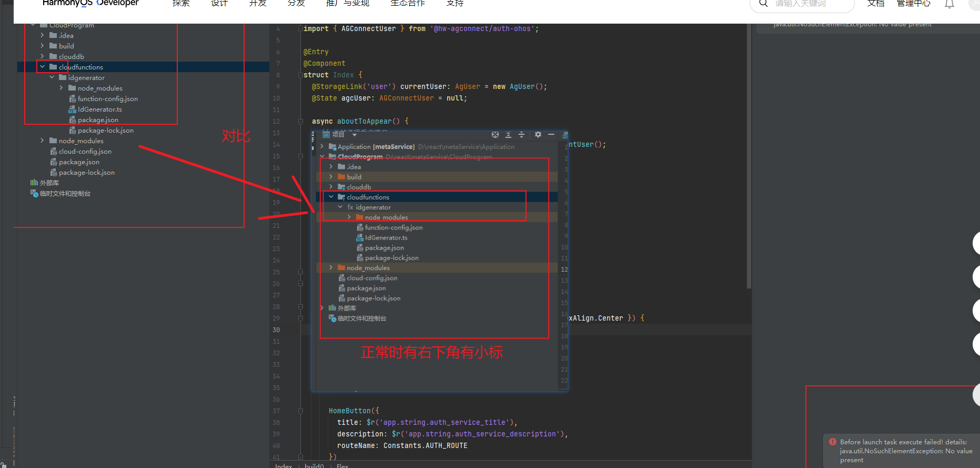Click the orange build folder icon in inset panel
The image size is (980, 468).
coord(341,177)
